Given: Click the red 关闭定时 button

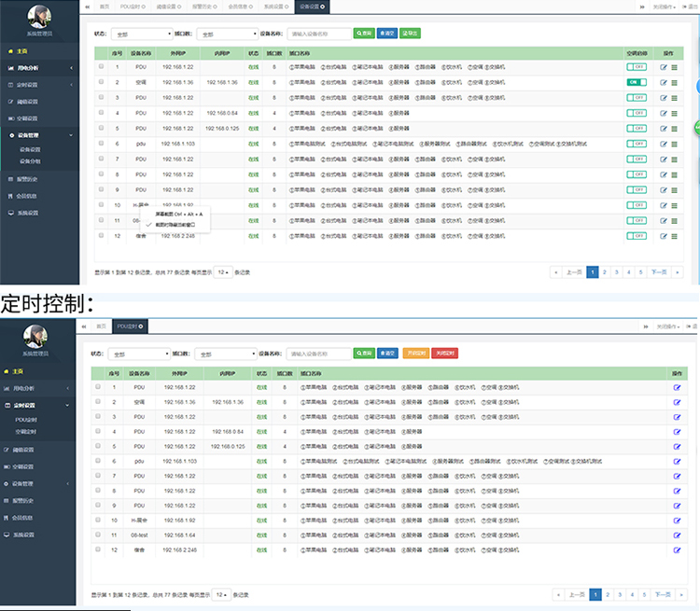Looking at the screenshot, I should point(444,354).
